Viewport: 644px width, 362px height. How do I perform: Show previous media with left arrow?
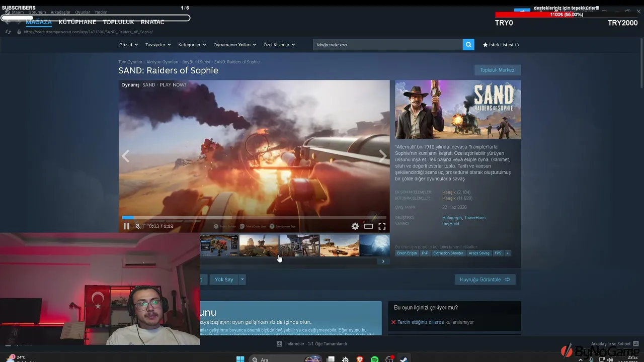coord(125,156)
